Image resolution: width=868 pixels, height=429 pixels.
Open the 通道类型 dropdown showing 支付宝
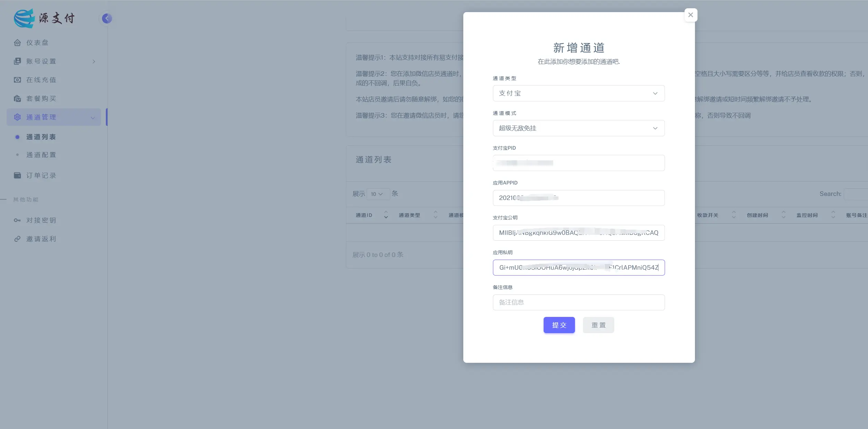pyautogui.click(x=578, y=93)
